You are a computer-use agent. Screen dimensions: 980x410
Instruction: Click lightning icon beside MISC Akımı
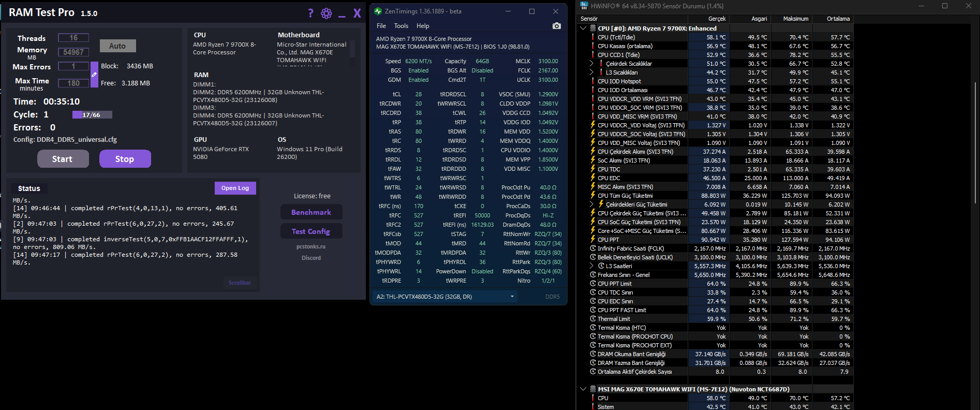pyautogui.click(x=593, y=187)
